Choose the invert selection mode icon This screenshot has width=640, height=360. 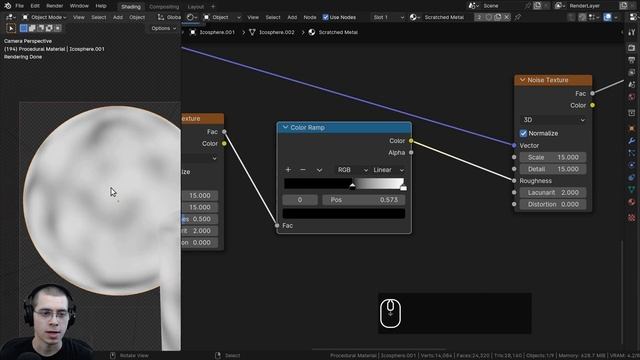click(49, 28)
